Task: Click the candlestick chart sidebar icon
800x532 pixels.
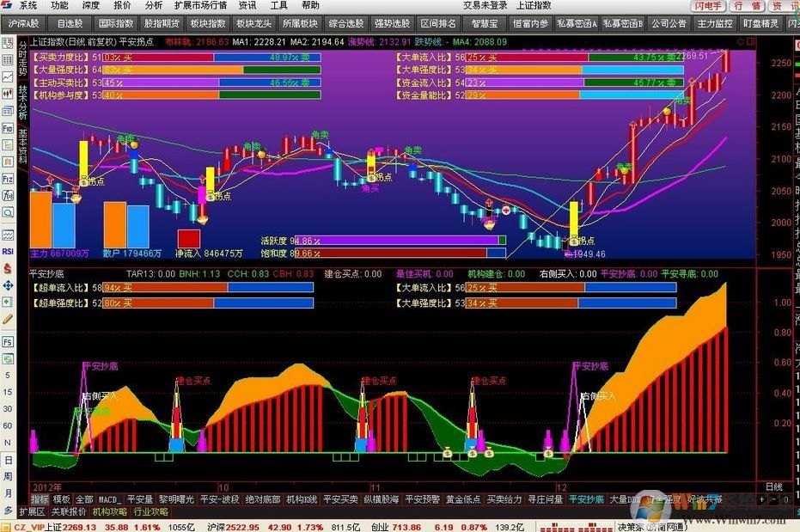Action: pyautogui.click(x=8, y=94)
